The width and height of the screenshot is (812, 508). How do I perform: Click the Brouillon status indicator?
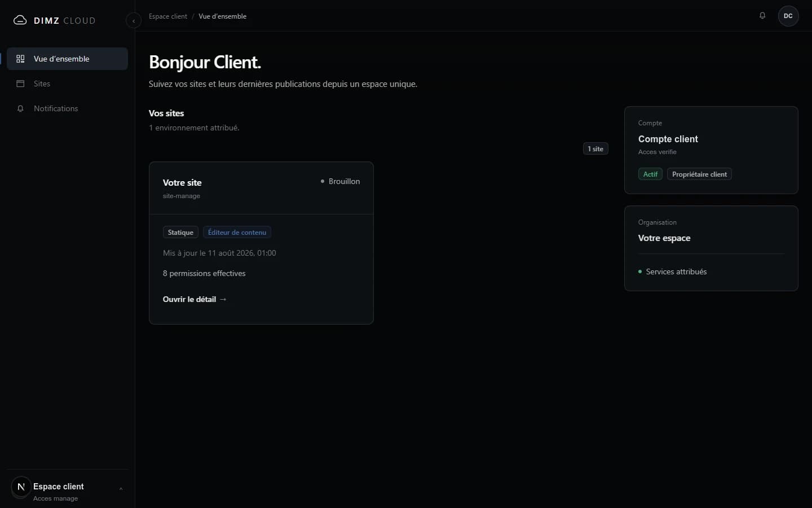coord(340,181)
